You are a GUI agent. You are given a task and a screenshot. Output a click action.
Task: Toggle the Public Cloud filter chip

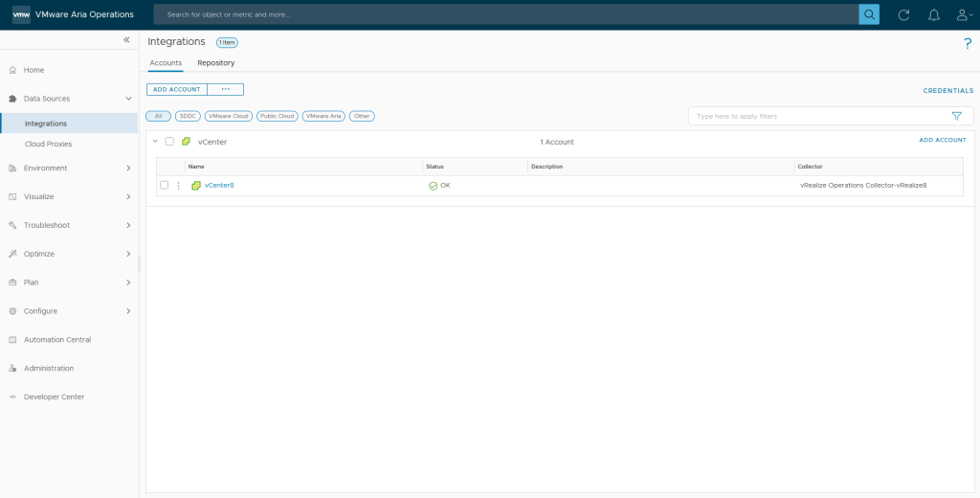277,117
